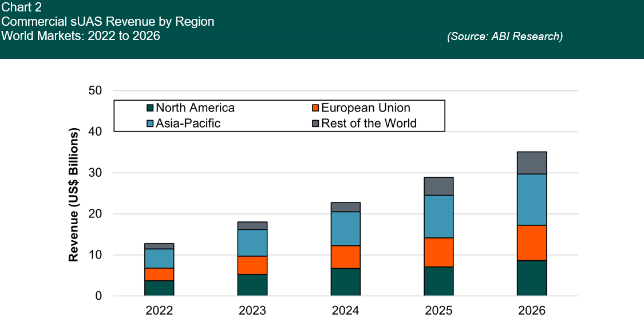Select the 2026 Asia-Pacific bar segment

click(x=532, y=200)
